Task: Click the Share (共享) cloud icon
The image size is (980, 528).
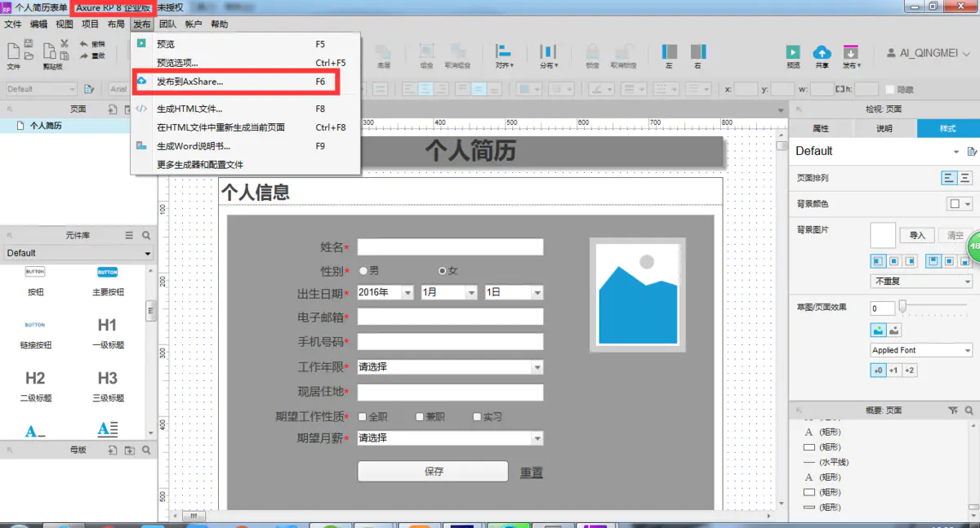Action: [822, 51]
